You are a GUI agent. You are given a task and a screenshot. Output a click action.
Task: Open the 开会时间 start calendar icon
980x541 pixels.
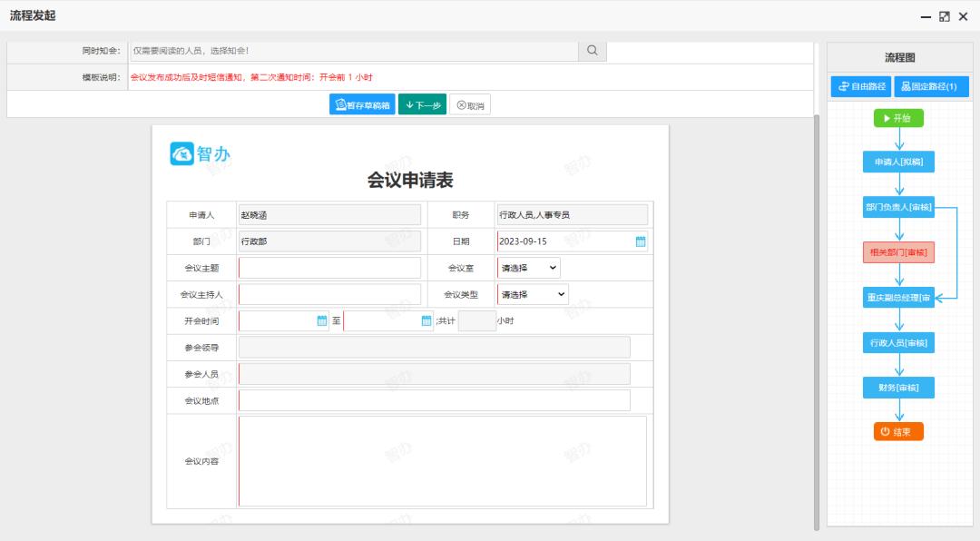click(321, 320)
